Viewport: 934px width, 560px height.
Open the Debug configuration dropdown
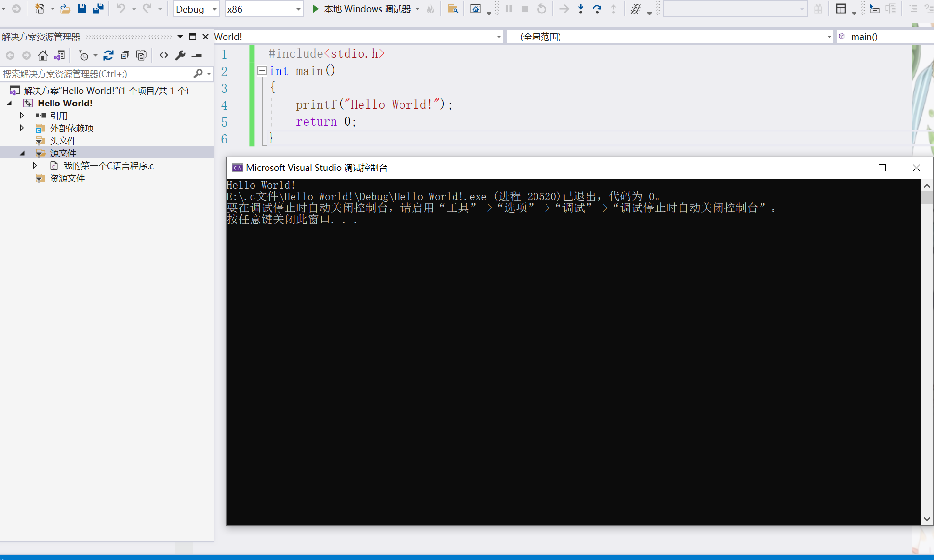point(196,9)
